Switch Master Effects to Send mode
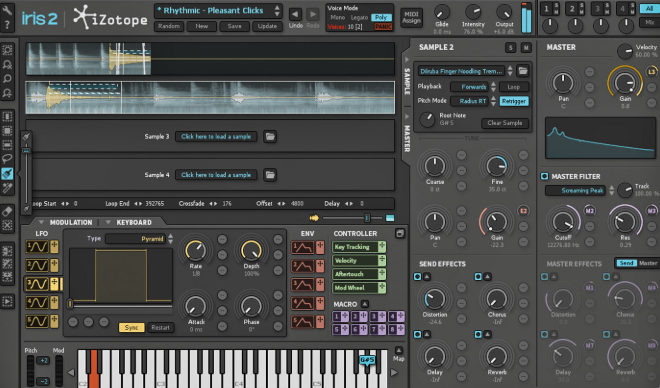Image resolution: width=660 pixels, height=388 pixels. tap(626, 263)
